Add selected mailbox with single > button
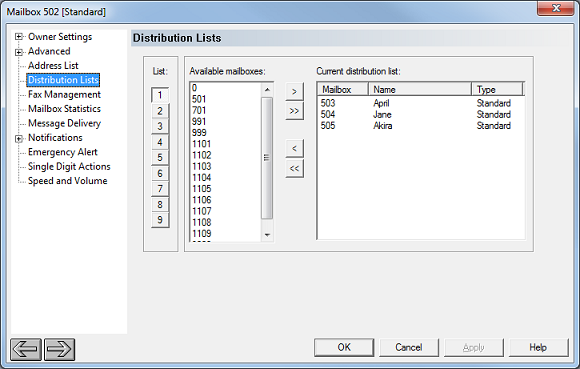Screen dimensions: 580x369 coord(294,91)
